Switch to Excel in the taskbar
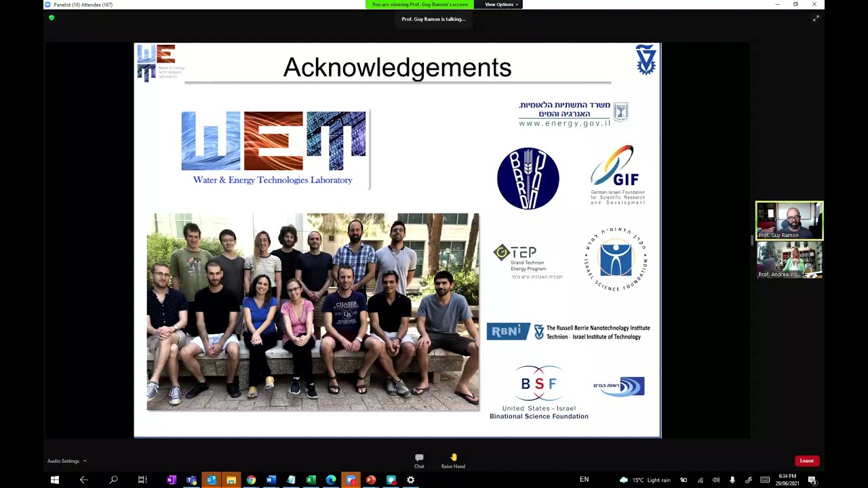The height and width of the screenshot is (488, 868). (311, 480)
